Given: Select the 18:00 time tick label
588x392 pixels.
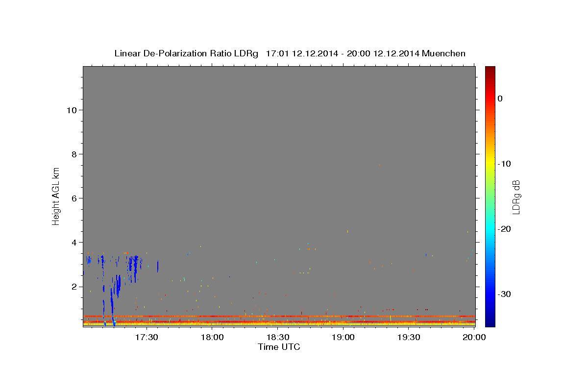Looking at the screenshot, I should pos(212,337).
